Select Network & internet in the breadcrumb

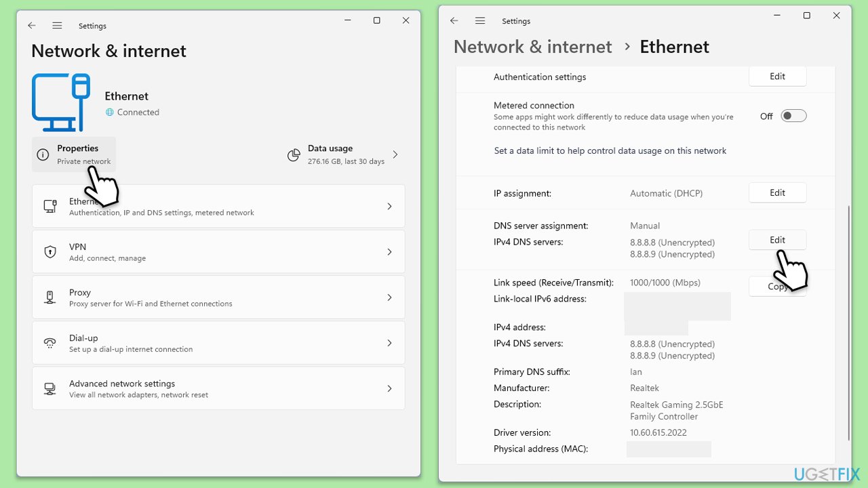pyautogui.click(x=532, y=46)
